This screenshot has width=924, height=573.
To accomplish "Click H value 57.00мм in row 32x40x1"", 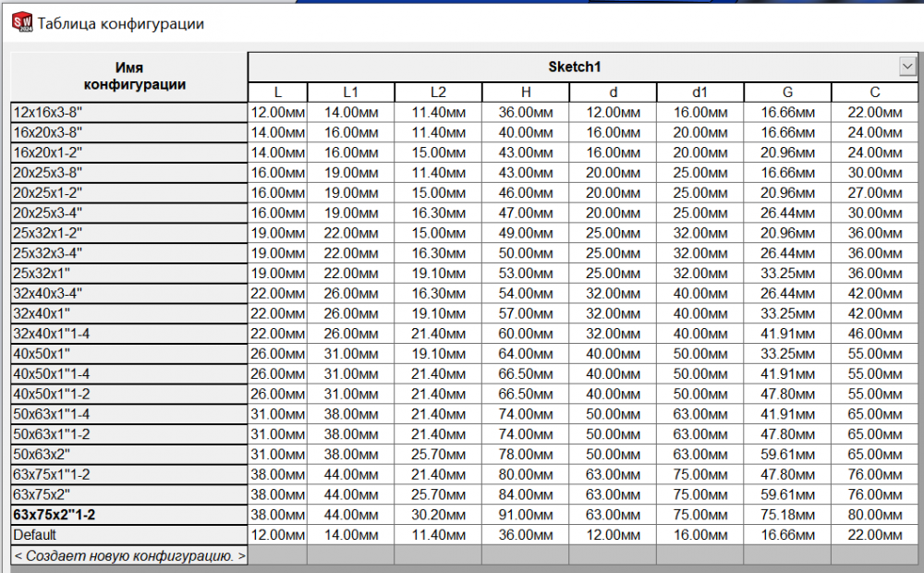I will (x=526, y=313).
